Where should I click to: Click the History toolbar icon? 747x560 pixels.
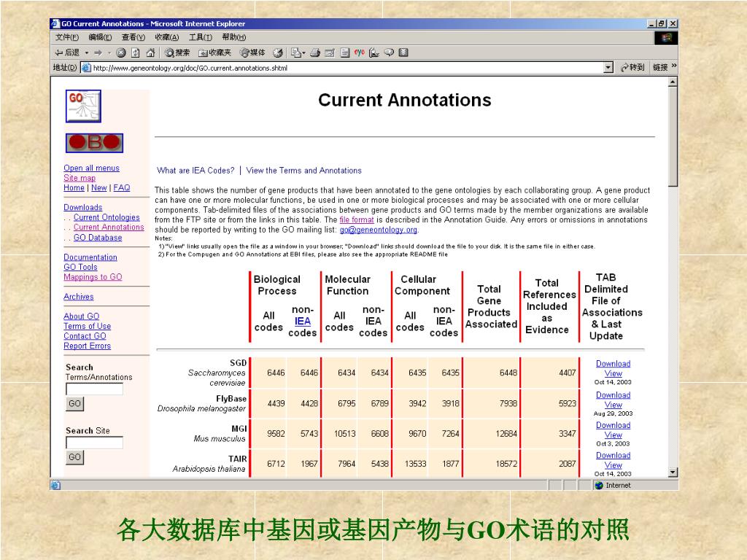click(278, 52)
